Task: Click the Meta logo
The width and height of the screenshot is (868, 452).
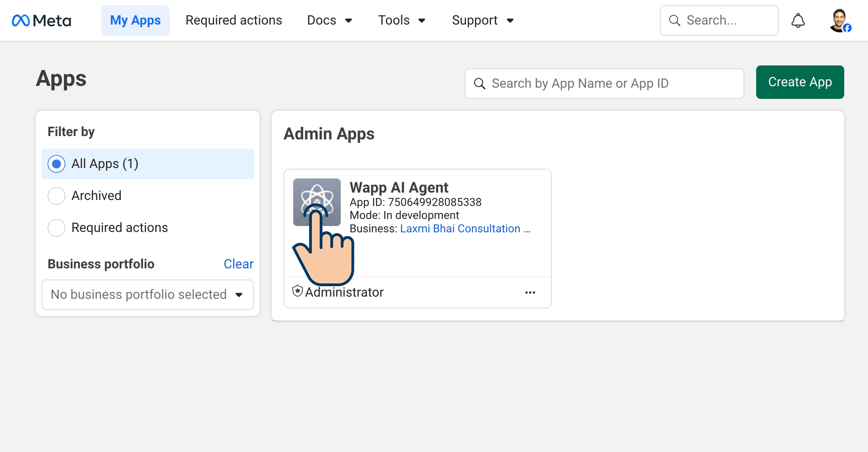Action: pyautogui.click(x=41, y=20)
